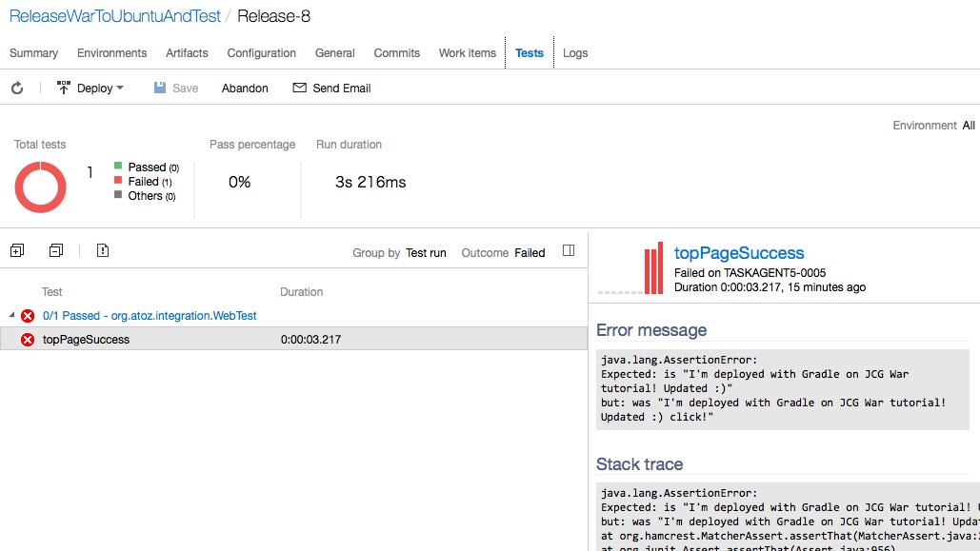
Task: Open the Summary tab
Action: 33,53
